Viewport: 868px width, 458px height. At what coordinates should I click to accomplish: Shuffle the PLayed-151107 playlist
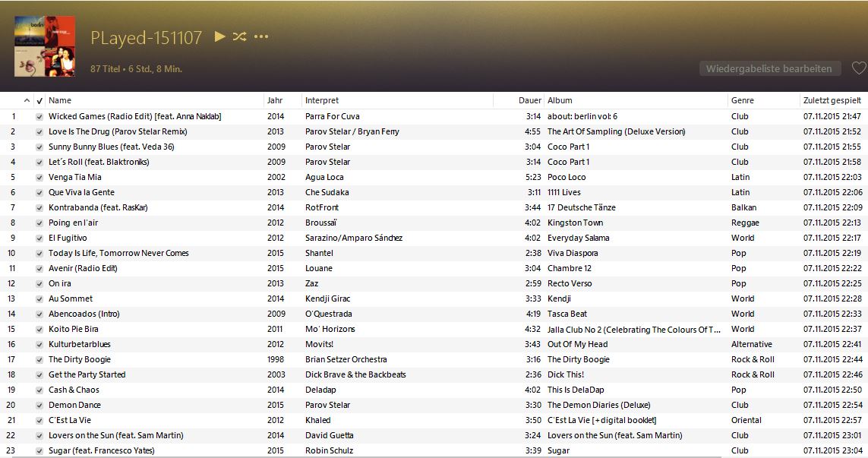[x=239, y=36]
